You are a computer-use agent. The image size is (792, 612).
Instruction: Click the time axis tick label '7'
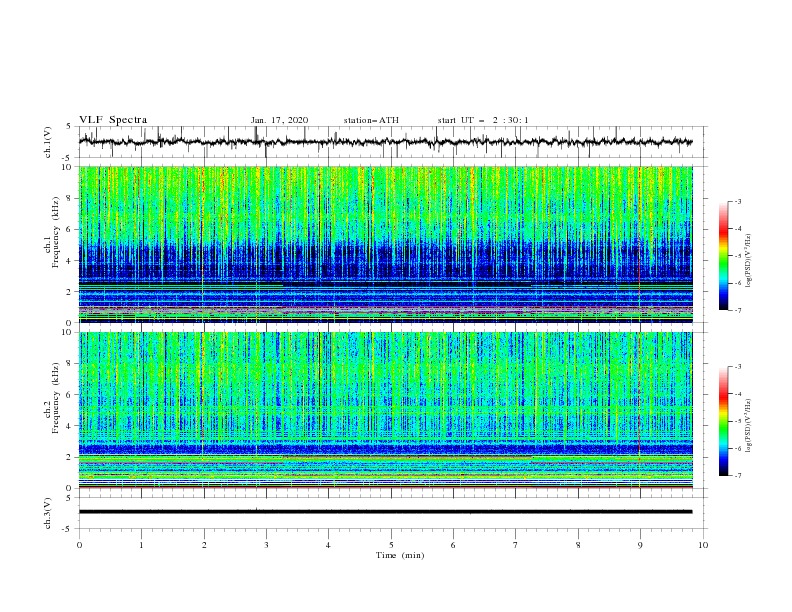[516, 545]
